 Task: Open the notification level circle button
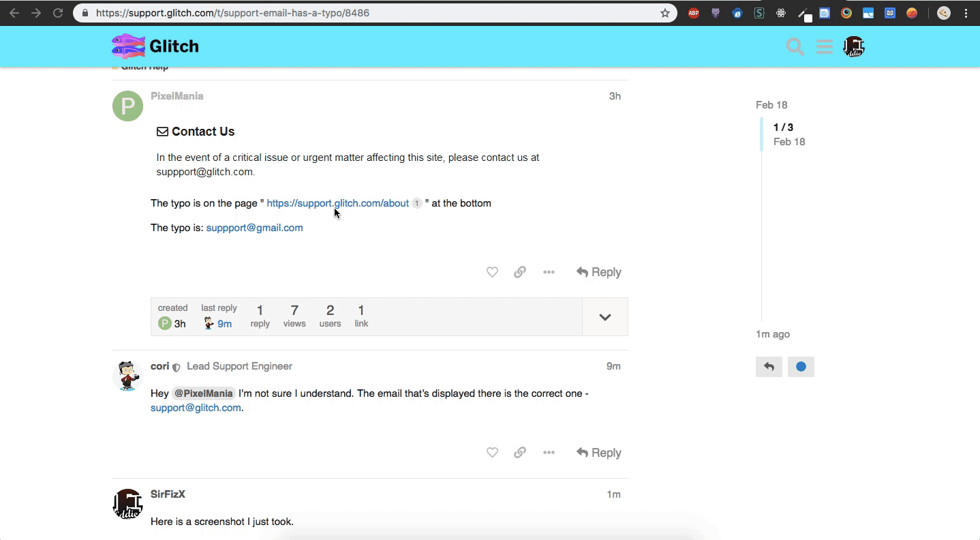(x=801, y=367)
